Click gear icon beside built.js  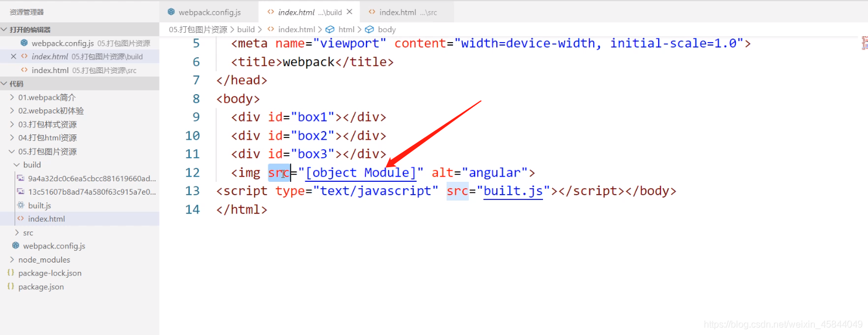[x=20, y=205]
